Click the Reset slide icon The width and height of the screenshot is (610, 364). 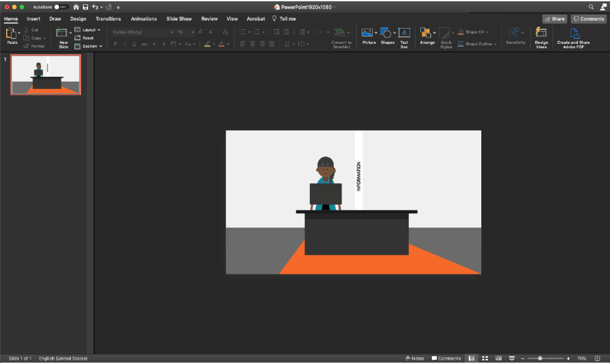[x=77, y=38]
